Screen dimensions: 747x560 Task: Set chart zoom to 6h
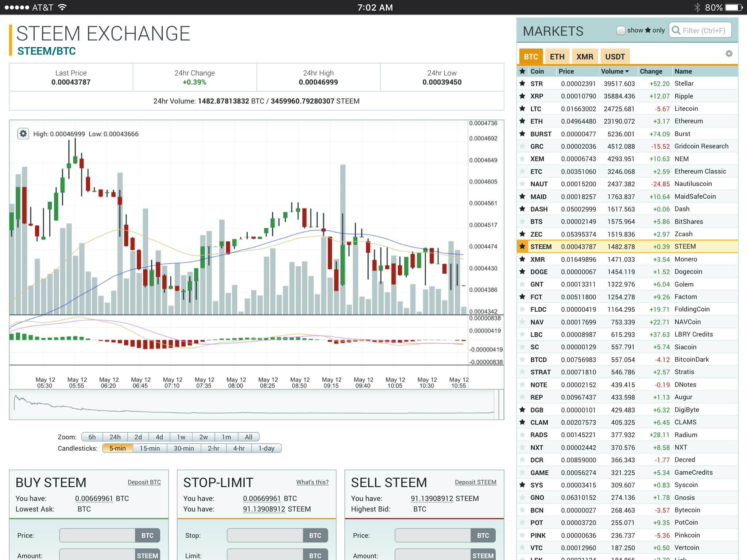pos(92,437)
